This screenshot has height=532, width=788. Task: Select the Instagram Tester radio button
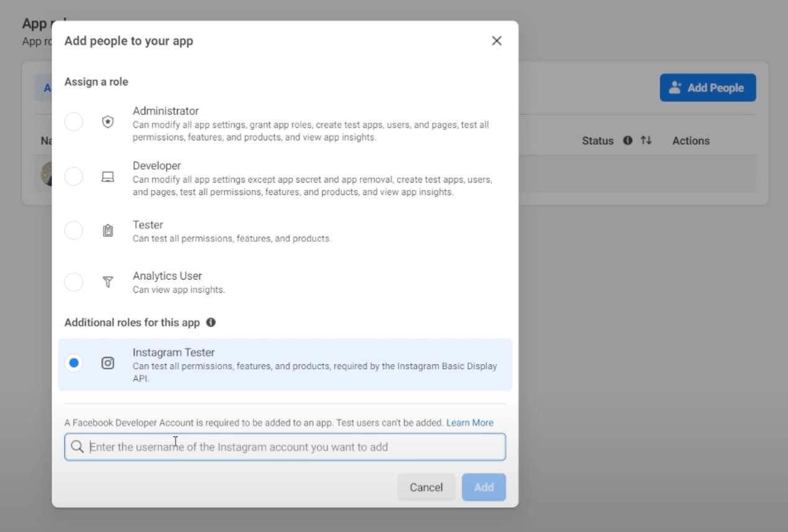pos(73,363)
